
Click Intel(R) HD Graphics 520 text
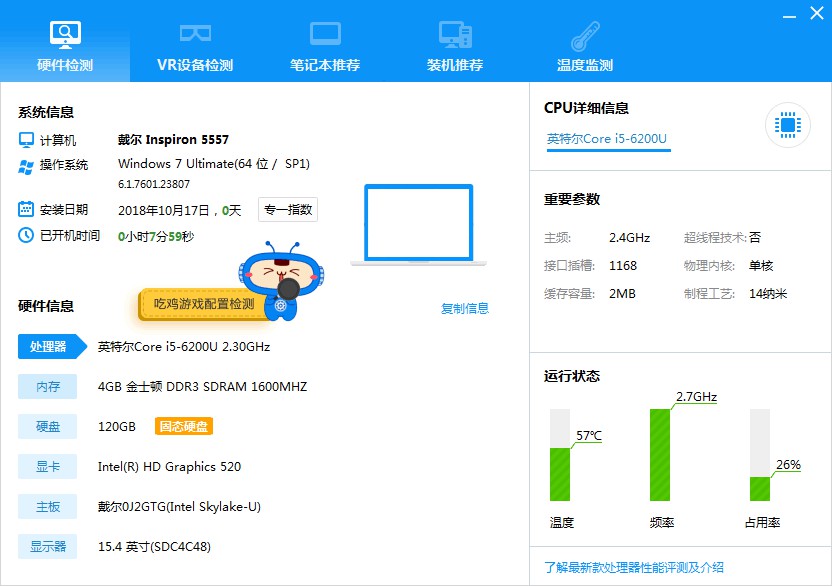tap(169, 467)
